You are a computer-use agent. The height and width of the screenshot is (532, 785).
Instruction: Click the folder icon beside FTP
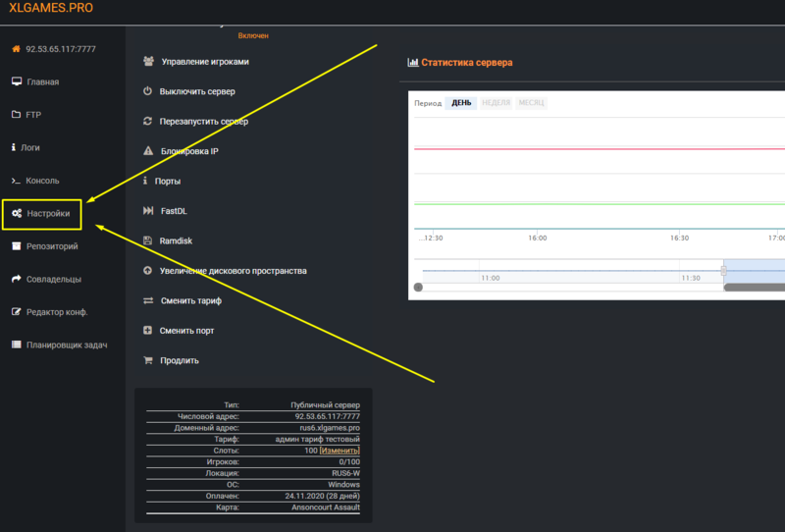(x=16, y=115)
